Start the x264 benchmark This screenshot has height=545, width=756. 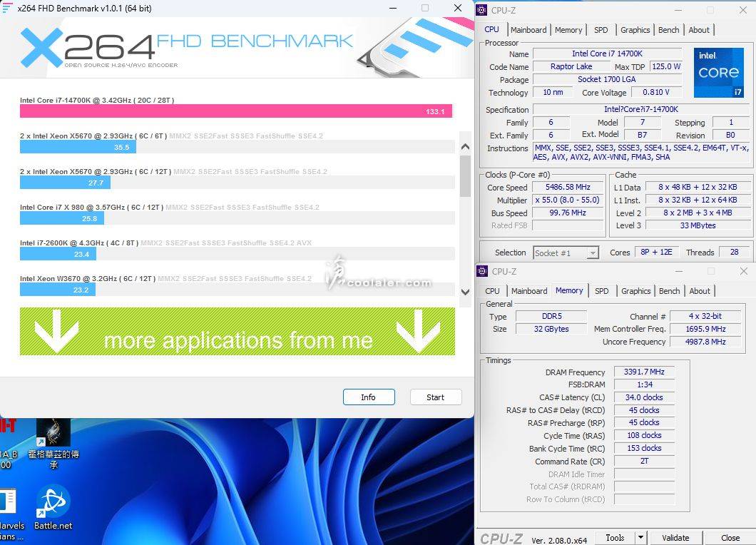435,397
